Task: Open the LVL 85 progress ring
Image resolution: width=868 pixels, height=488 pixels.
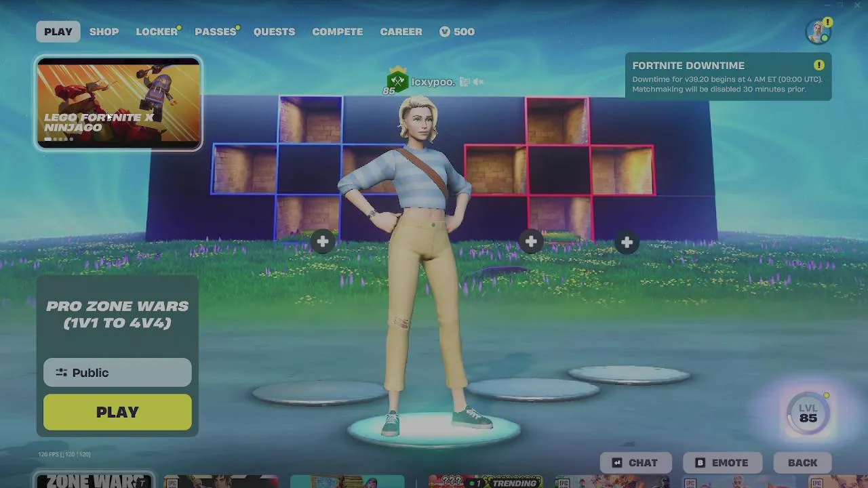Action: pos(808,413)
